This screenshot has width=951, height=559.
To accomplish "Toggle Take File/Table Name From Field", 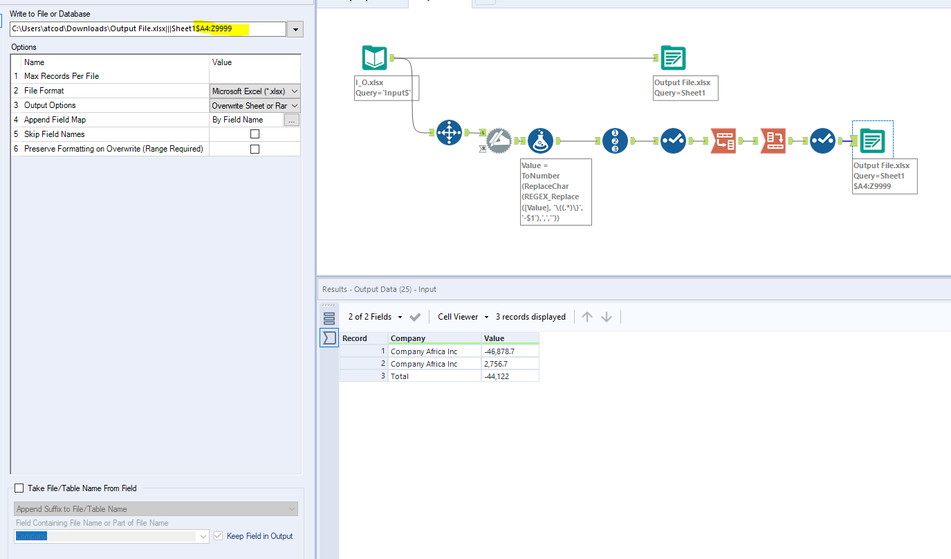I will pos(18,488).
